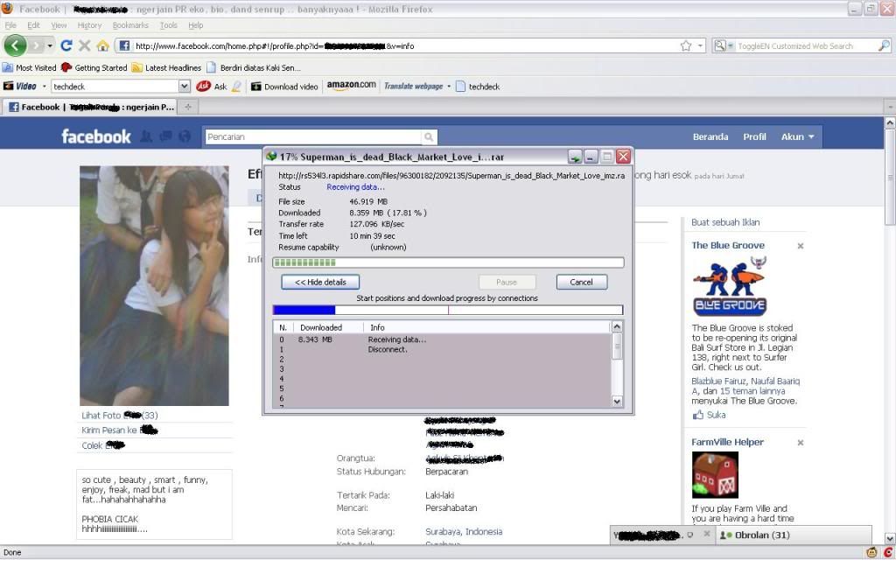Click Buat sebuah Iklan link

725,222
